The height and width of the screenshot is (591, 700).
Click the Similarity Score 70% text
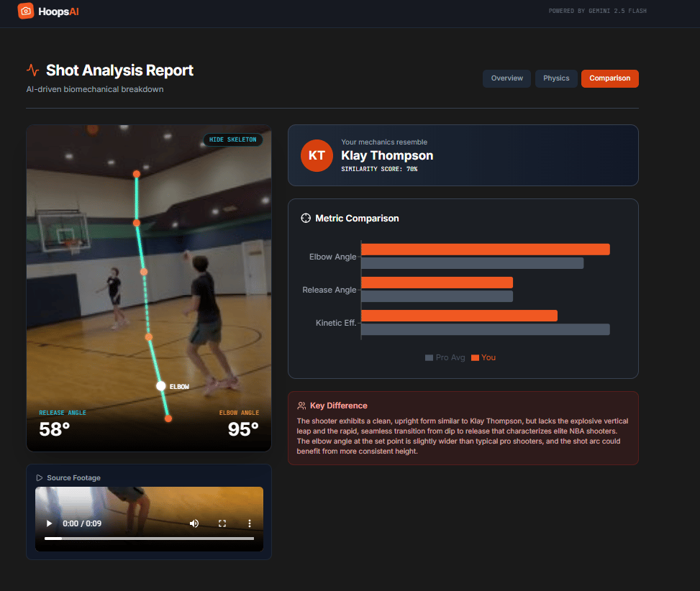point(379,169)
